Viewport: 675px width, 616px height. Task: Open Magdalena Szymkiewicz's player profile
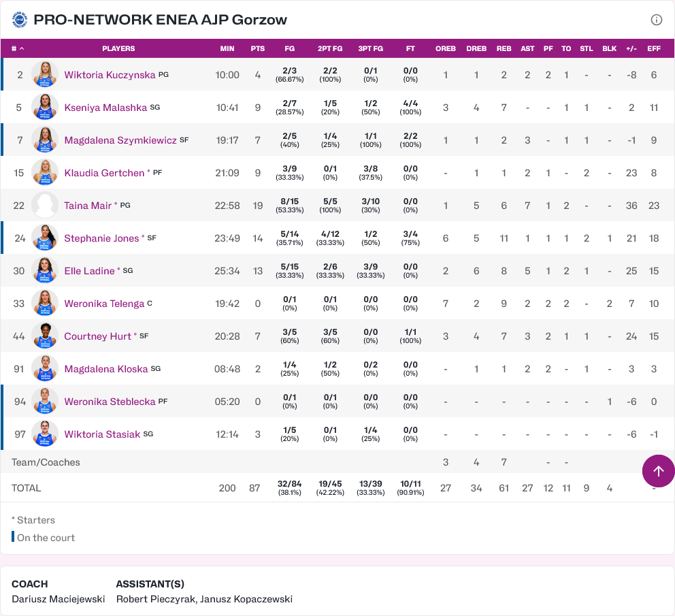(120, 140)
